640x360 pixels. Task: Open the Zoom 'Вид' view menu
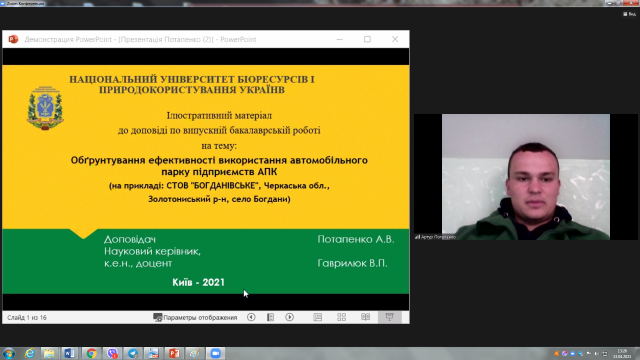click(x=629, y=14)
